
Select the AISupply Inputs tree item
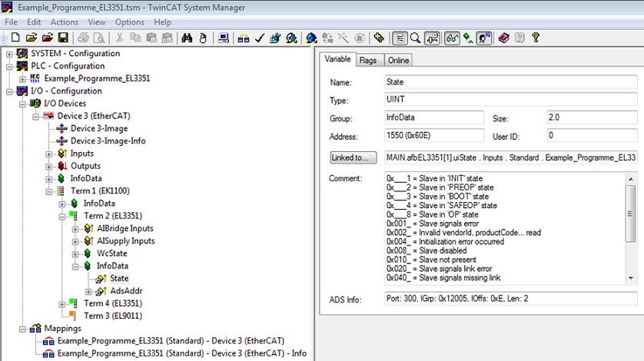(x=126, y=240)
